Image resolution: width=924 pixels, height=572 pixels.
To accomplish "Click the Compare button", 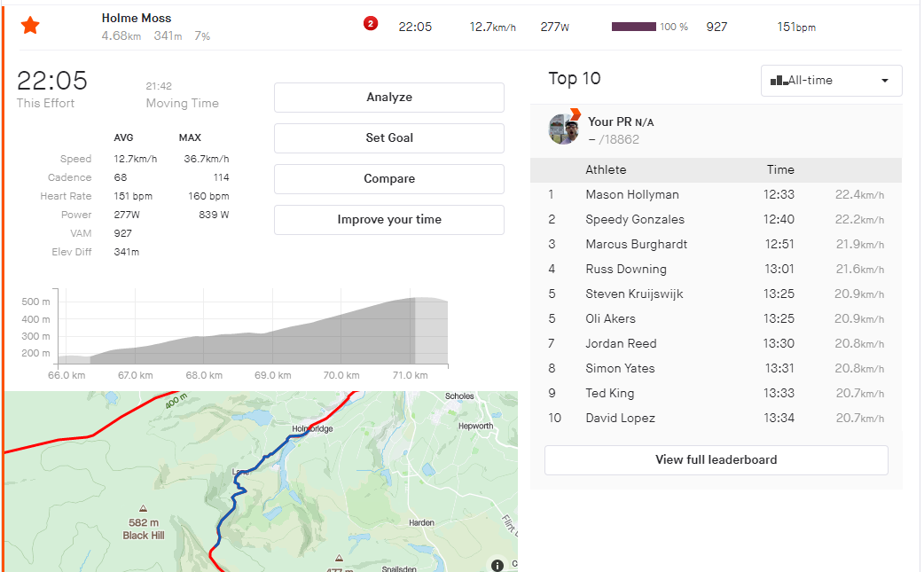I will tap(389, 178).
